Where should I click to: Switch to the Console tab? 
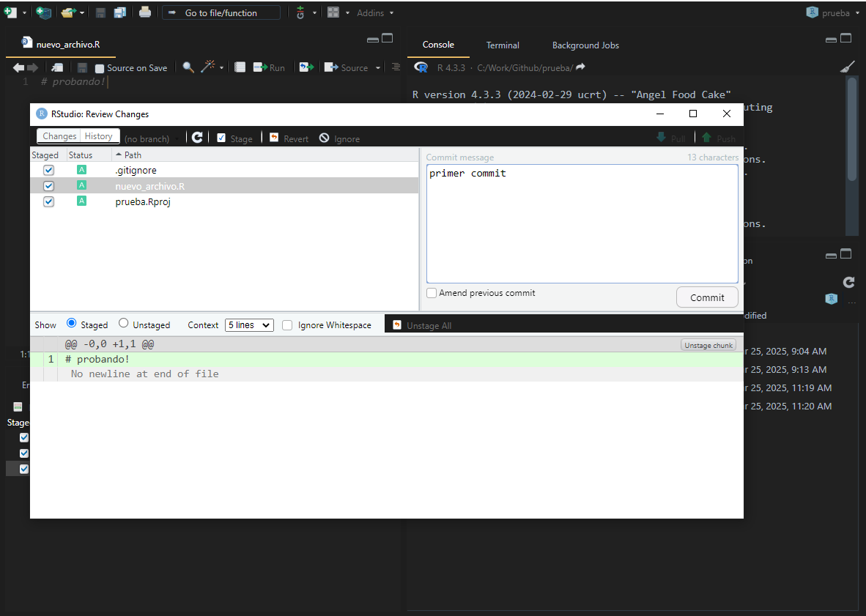point(438,45)
